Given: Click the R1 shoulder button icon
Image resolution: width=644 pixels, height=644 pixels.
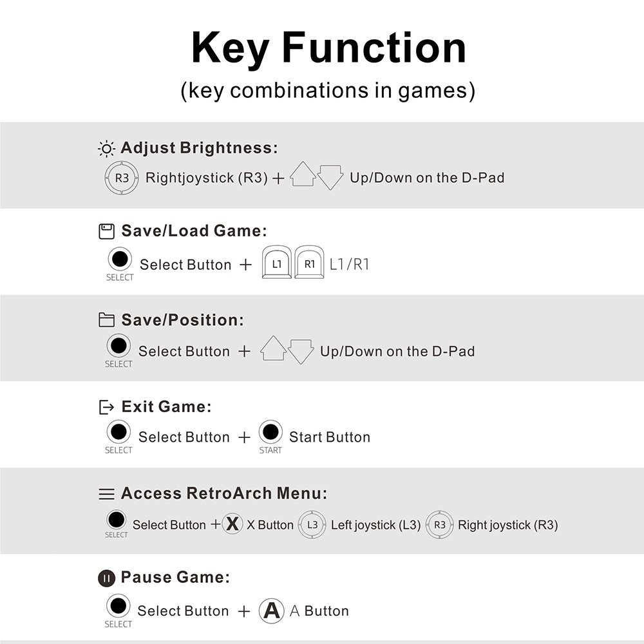Looking at the screenshot, I should point(309,263).
